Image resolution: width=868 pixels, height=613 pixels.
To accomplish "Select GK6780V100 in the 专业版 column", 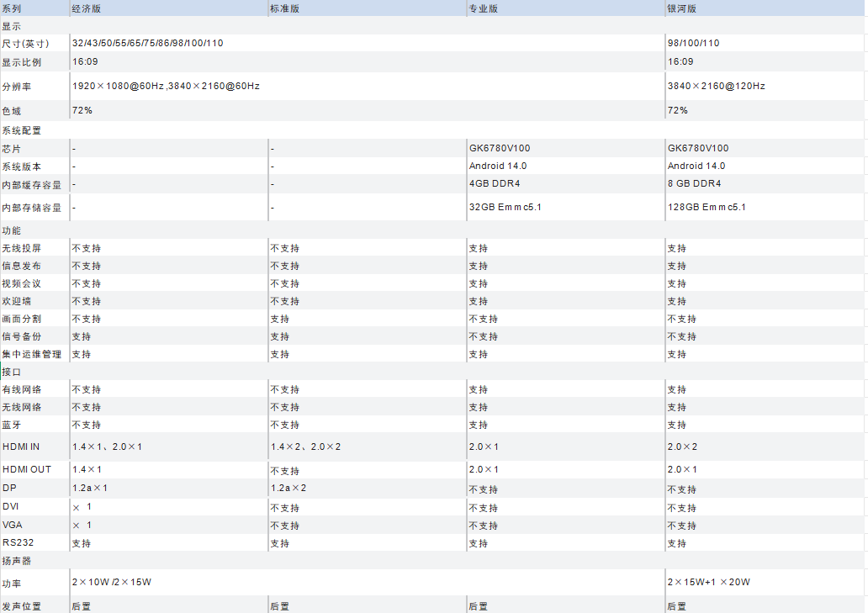I will pos(500,148).
